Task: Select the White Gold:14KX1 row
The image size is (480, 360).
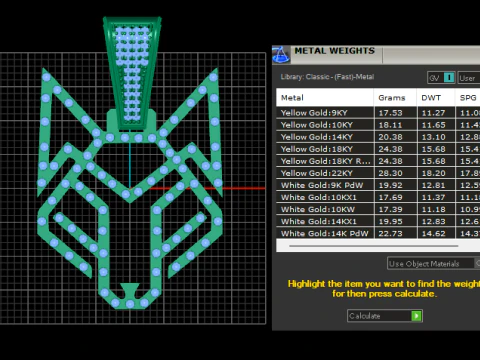Action: coord(378,221)
